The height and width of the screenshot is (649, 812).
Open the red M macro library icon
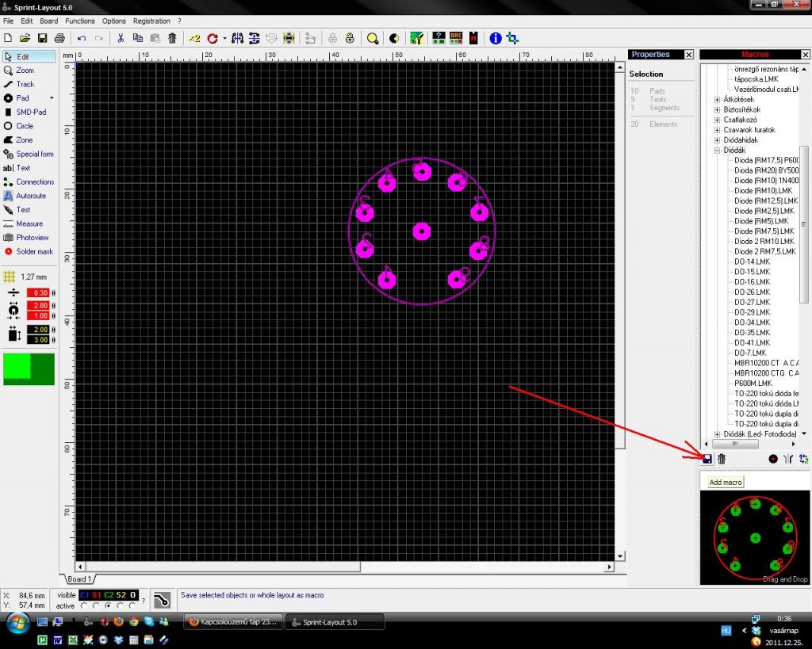point(473,38)
